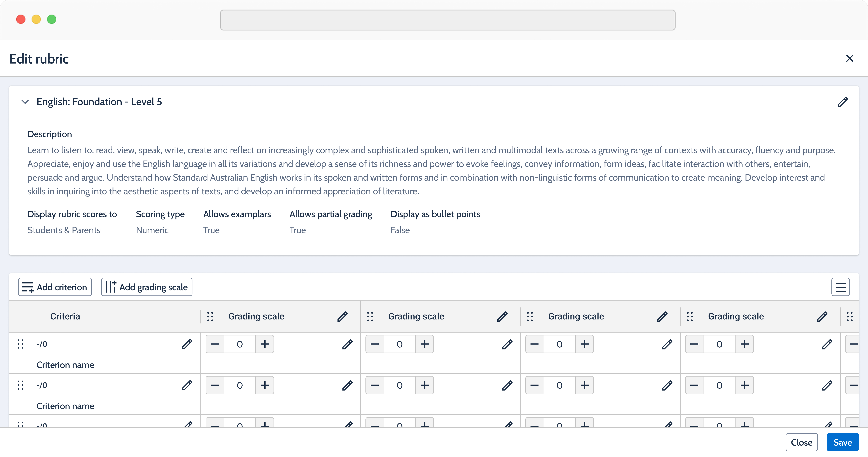
Task: Click the 'False' bullet points value
Action: tap(400, 230)
